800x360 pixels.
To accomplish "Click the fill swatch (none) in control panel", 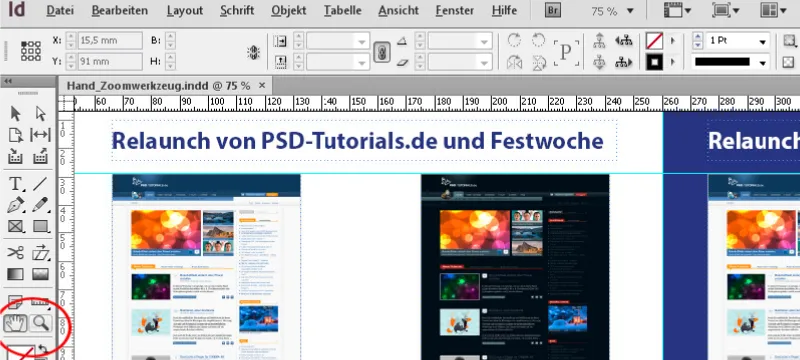I will (x=654, y=41).
